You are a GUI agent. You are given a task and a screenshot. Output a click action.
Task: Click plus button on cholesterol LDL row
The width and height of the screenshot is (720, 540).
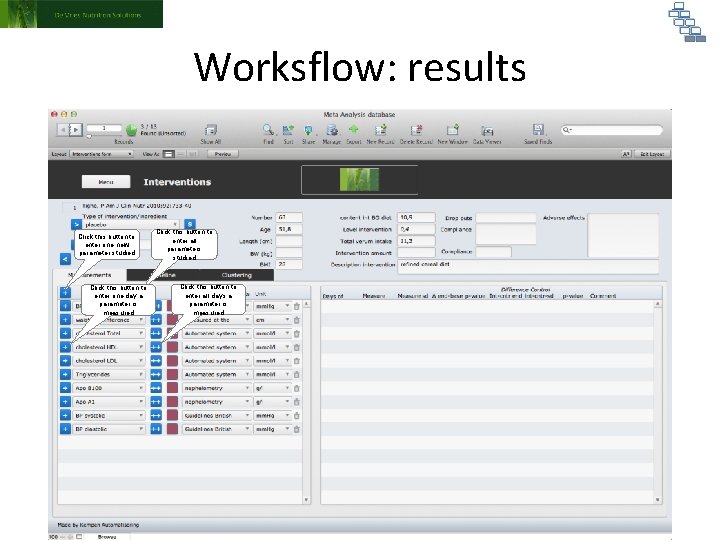65,360
